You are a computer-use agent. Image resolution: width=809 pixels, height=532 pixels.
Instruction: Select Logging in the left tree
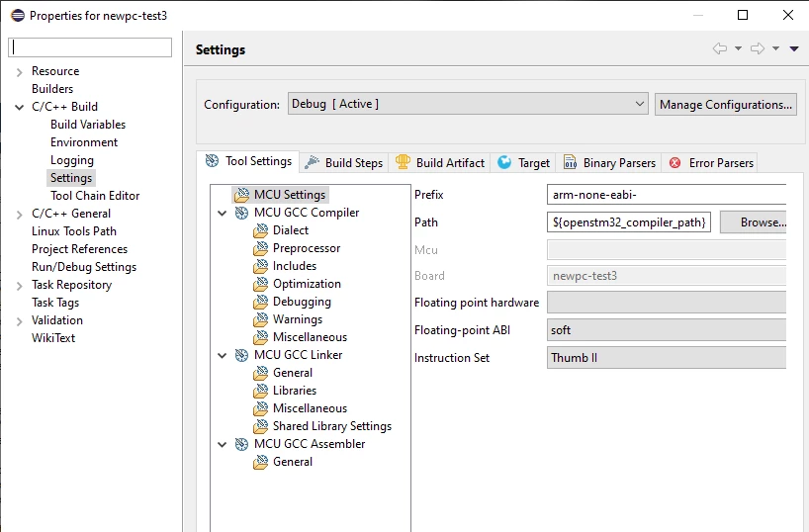pos(72,160)
